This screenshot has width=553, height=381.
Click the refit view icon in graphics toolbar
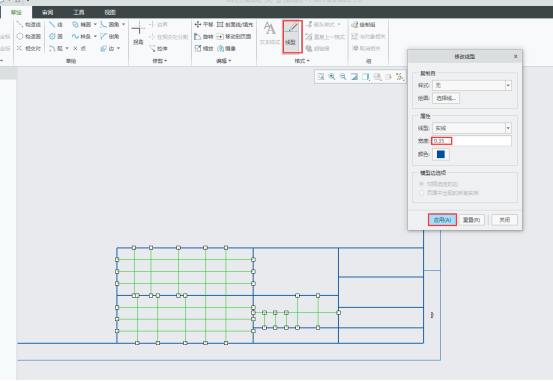[321, 77]
